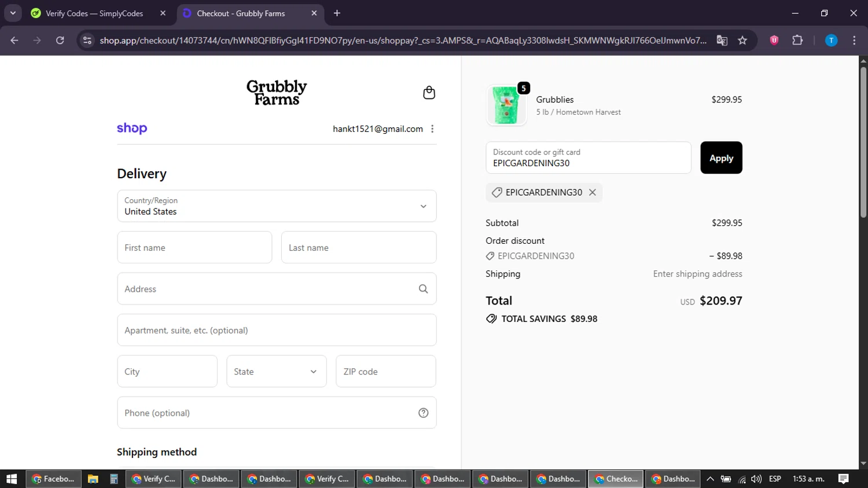
Task: Click the Shipping method heading
Action: (157, 452)
